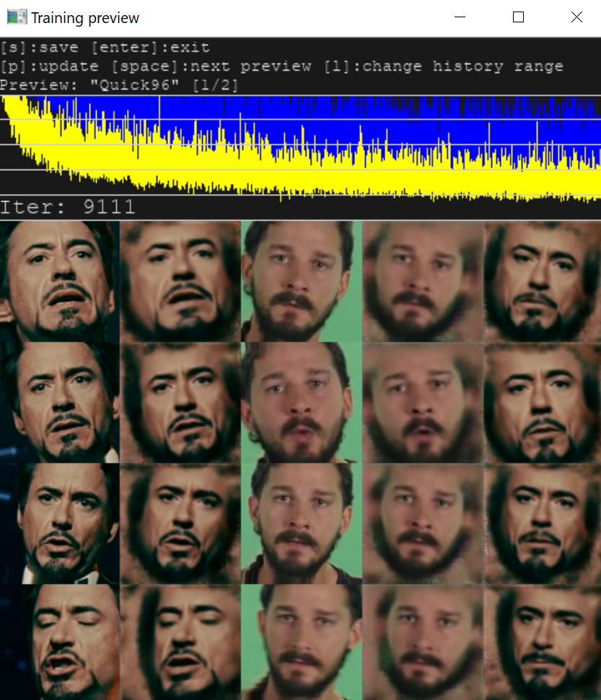Click the top-right merged Downey preview face
The height and width of the screenshot is (700, 601).
tap(541, 280)
